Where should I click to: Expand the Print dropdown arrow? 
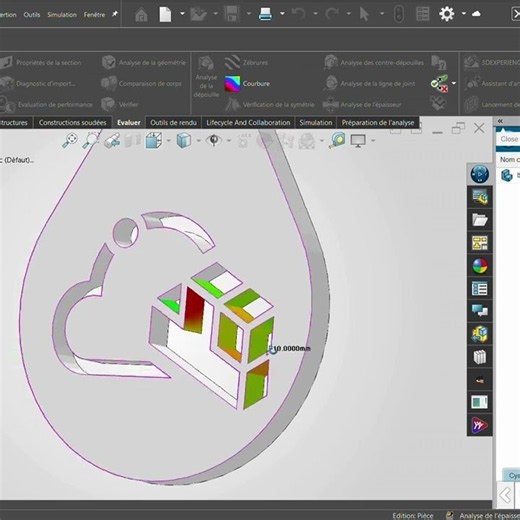pos(282,14)
